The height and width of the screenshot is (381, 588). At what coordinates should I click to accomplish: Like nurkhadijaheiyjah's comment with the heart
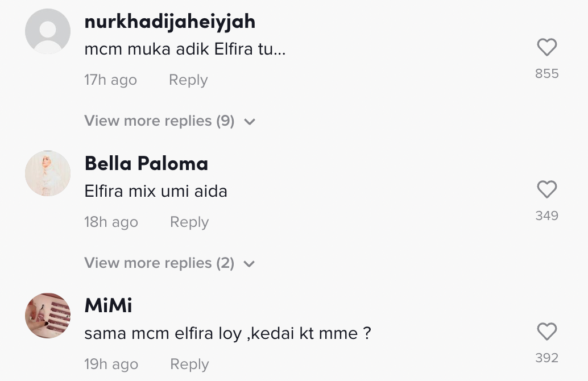click(x=546, y=47)
